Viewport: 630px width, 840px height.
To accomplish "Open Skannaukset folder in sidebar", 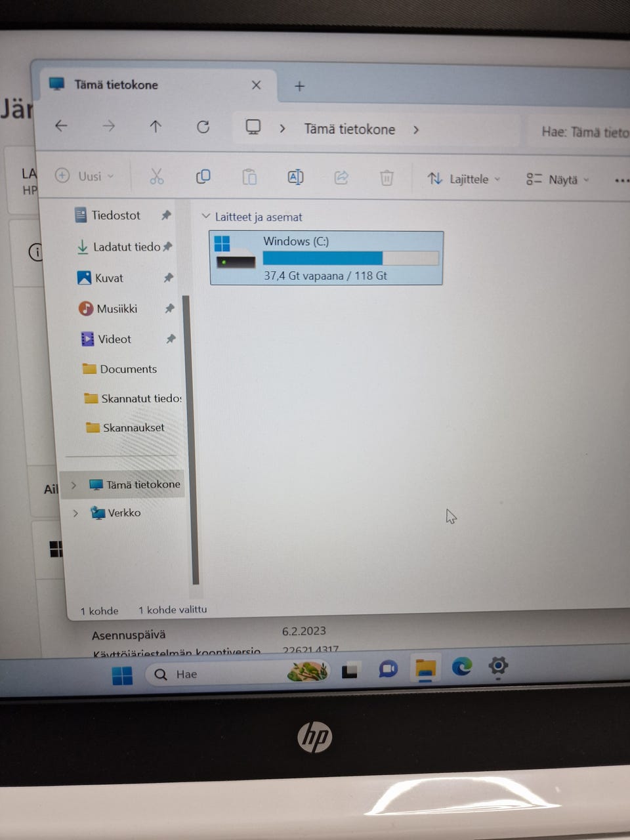I will [x=133, y=427].
